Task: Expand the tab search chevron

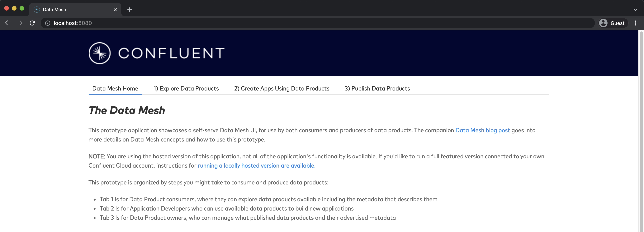Action: (x=635, y=9)
